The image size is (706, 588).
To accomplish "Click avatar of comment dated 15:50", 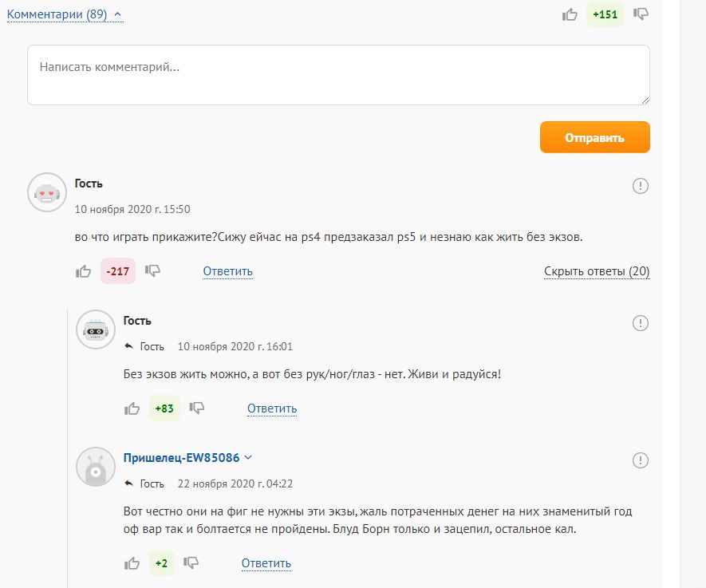I will pyautogui.click(x=47, y=192).
